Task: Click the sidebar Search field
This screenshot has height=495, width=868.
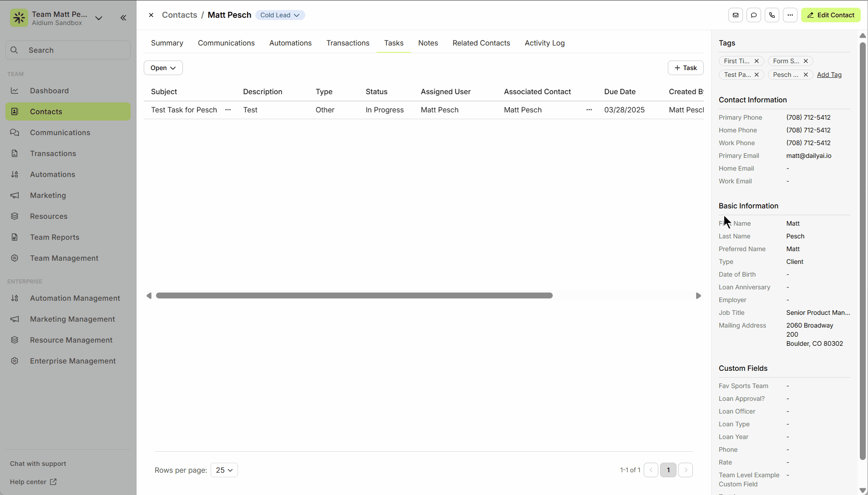Action: tap(68, 50)
